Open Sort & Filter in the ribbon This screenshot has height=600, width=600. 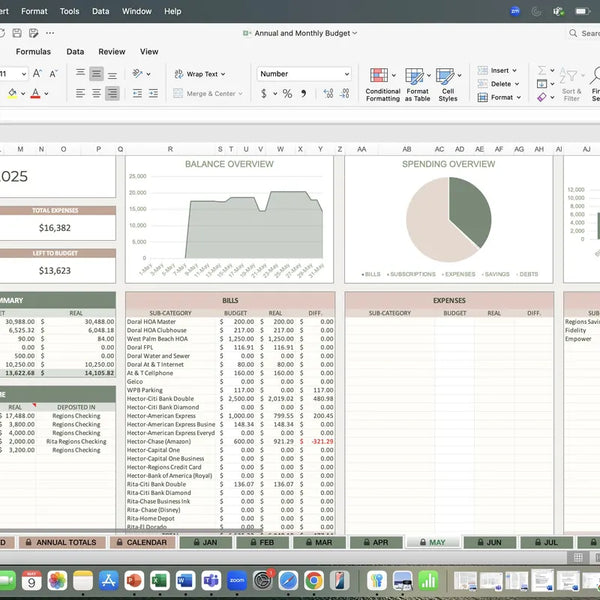point(571,82)
